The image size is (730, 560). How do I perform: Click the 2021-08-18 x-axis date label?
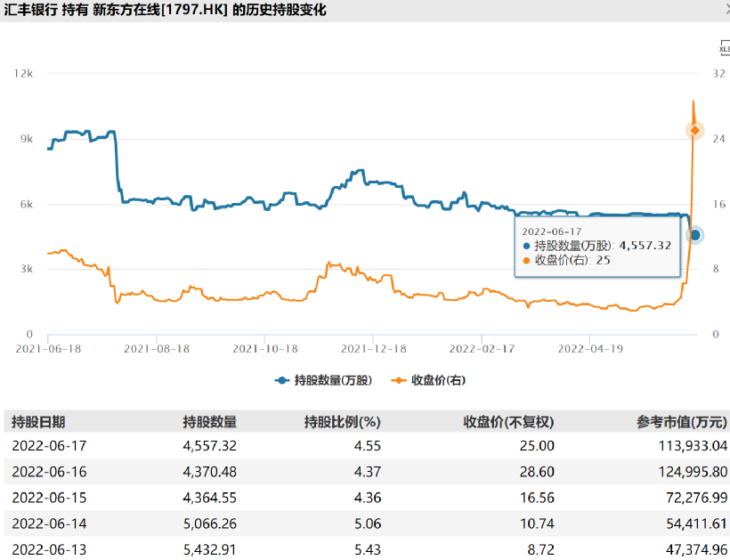[x=157, y=349]
